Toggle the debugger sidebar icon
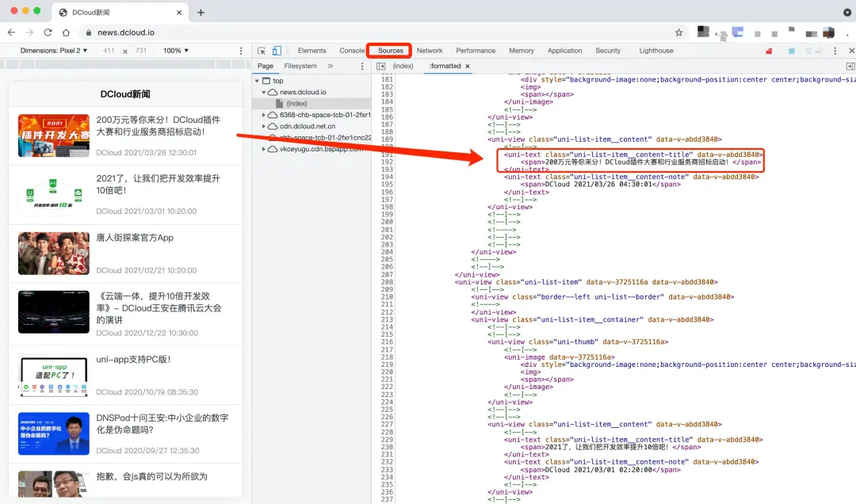Image resolution: width=856 pixels, height=504 pixels. tap(850, 66)
